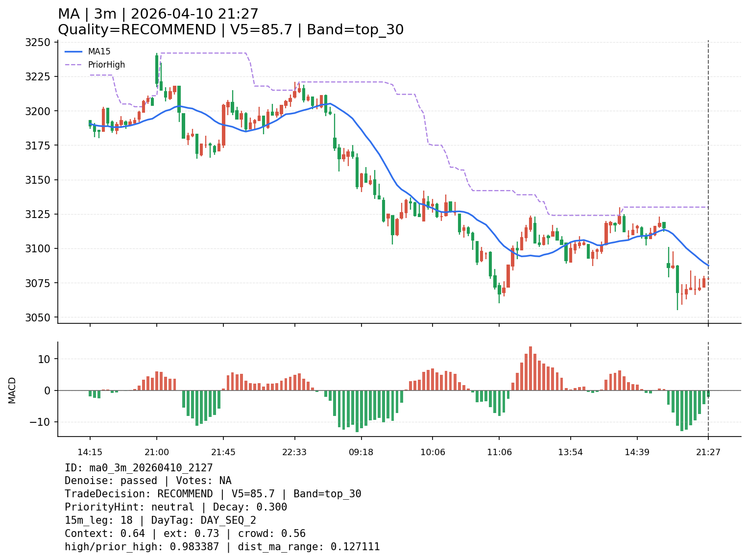The image size is (748, 560).
Task: Select the 14:15 time axis label
Action: tap(90, 452)
